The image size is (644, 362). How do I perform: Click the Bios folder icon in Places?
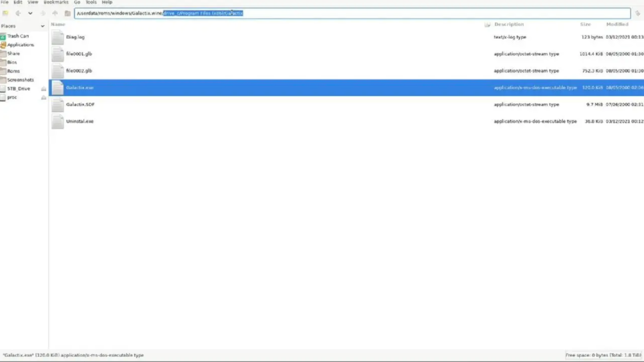click(3, 62)
